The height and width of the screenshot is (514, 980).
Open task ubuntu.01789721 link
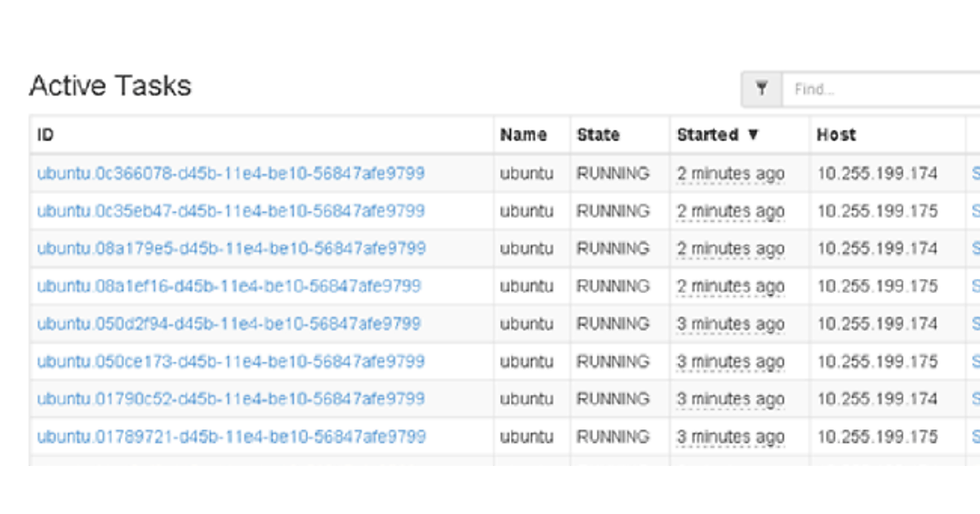click(x=231, y=436)
